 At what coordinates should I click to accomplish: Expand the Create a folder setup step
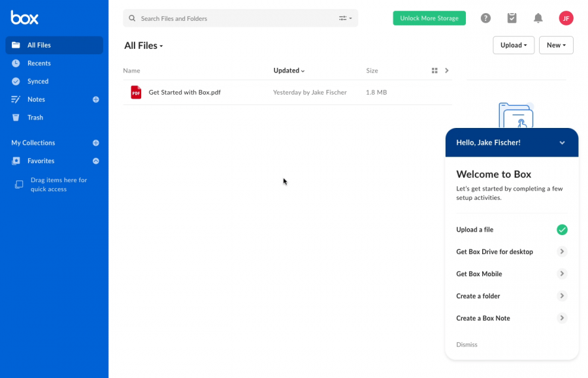pos(561,296)
